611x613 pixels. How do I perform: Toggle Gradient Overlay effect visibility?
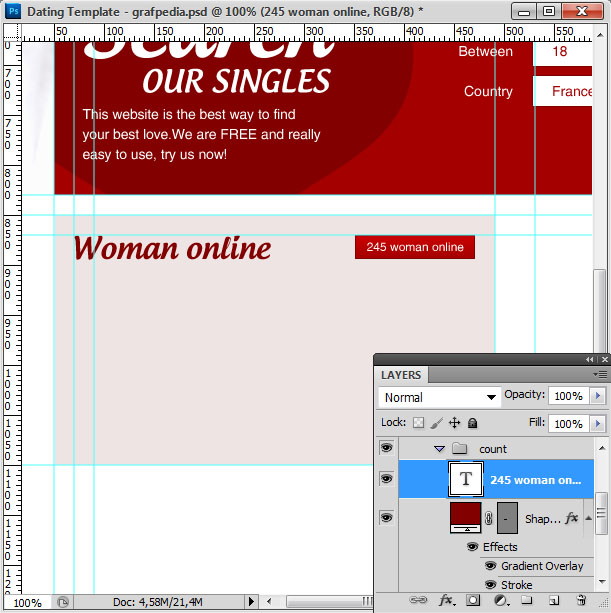point(491,566)
